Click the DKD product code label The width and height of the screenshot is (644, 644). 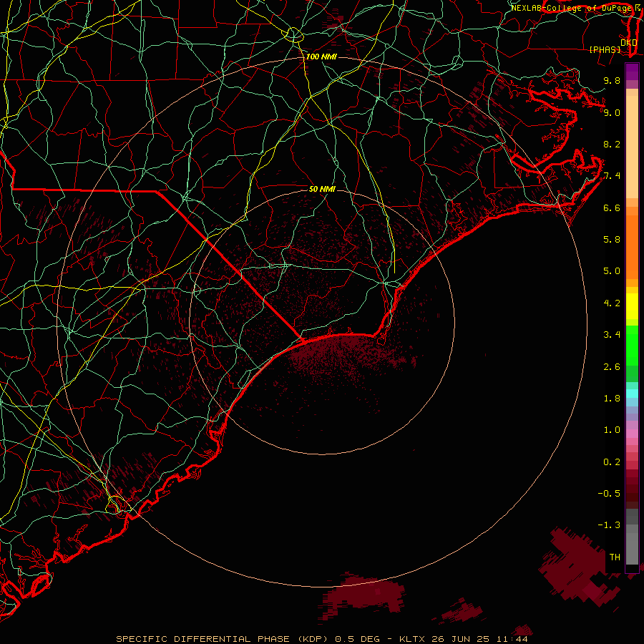628,42
